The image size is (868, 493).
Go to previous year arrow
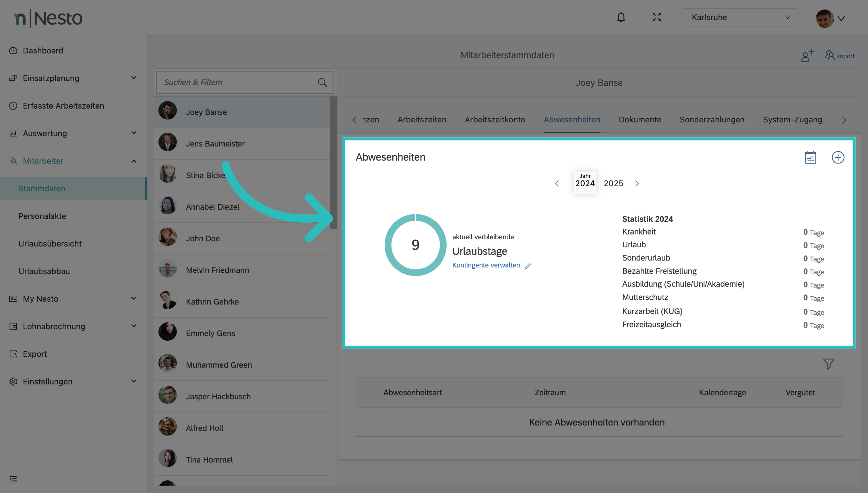(557, 184)
